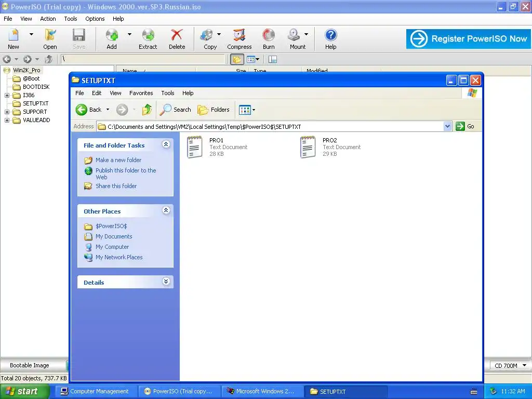This screenshot has width=532, height=399.
Task: Open PowerISO Options menu
Action: 95,19
